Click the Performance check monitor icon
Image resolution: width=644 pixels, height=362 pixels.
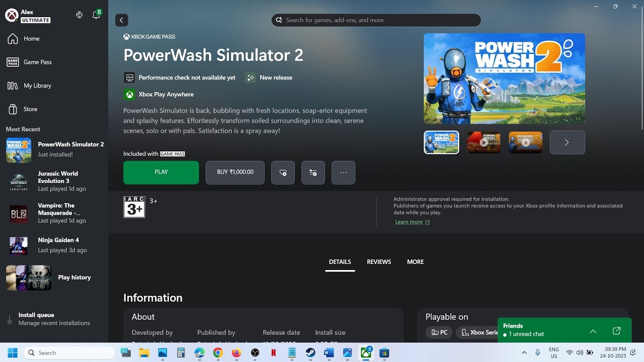coord(129,77)
